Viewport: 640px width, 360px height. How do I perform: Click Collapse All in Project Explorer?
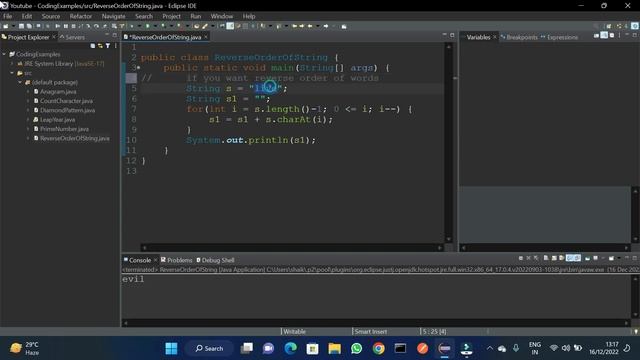[93, 46]
